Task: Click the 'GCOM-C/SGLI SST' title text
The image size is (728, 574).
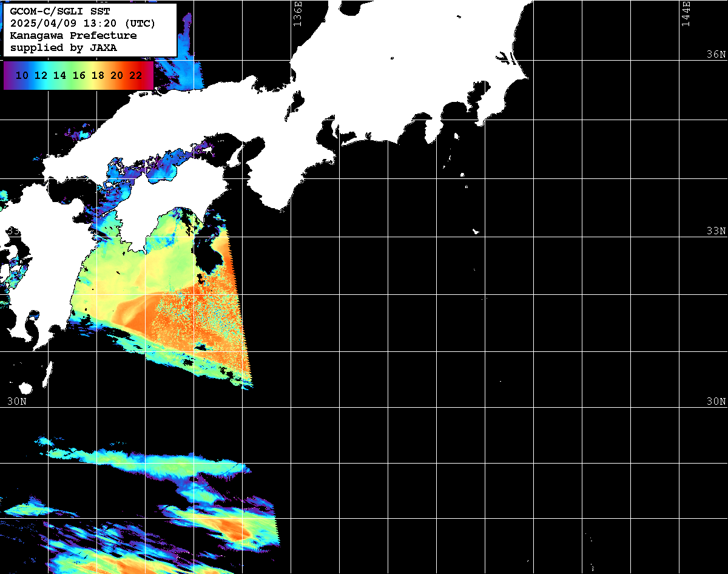Action: coord(59,12)
